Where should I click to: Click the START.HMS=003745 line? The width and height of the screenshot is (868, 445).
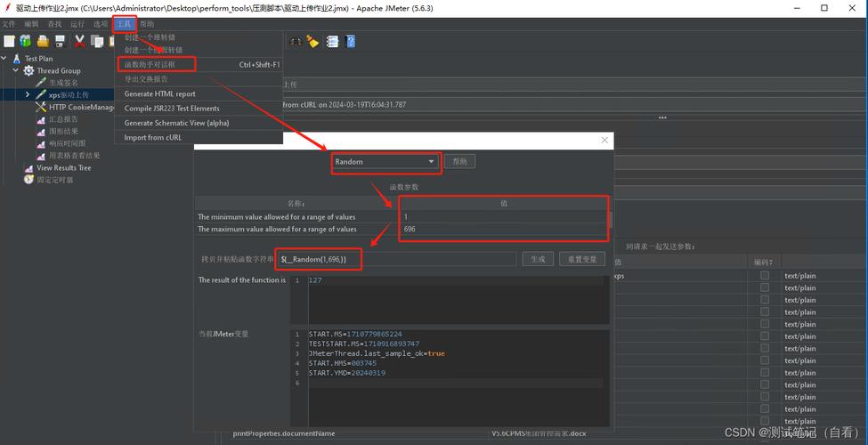342,363
